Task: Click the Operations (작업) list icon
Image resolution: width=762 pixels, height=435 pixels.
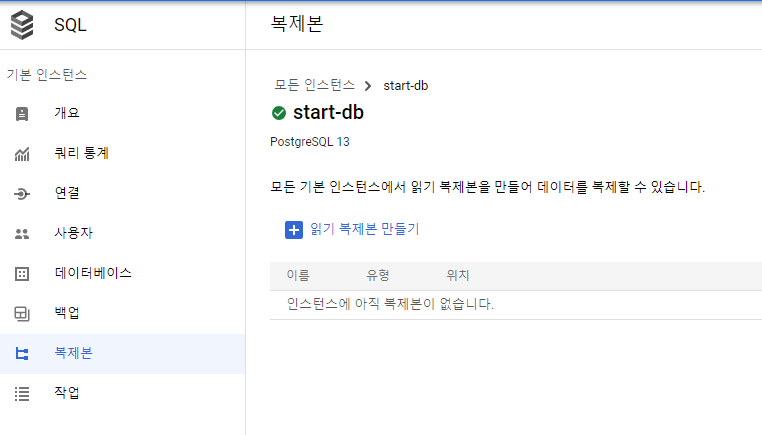Action: point(22,393)
